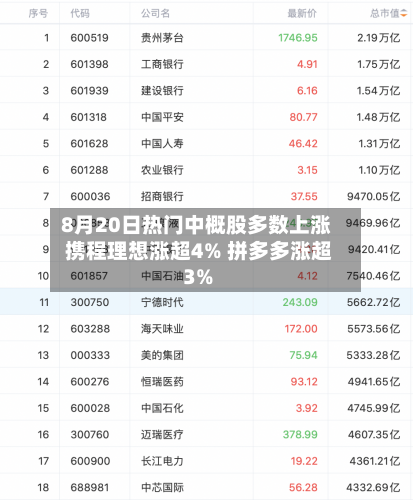This screenshot has width=413, height=500.
Task: Open company 恒瑞医药
Action: click(162, 382)
